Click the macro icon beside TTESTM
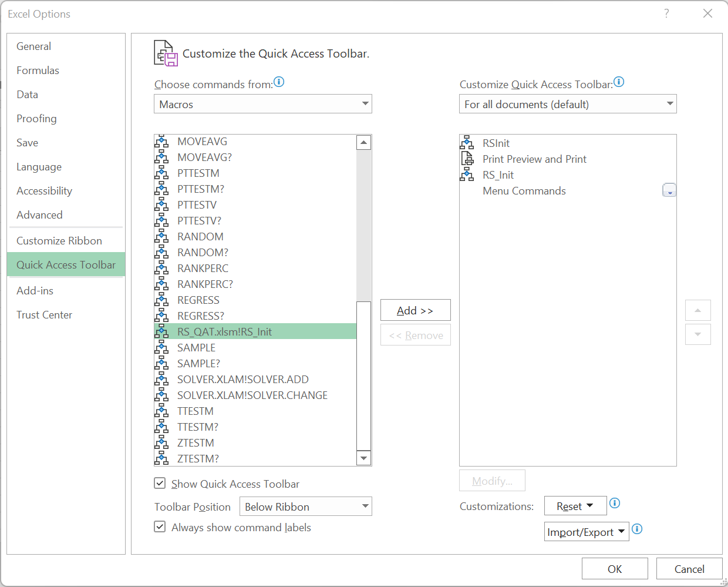Viewport: 728px width, 587px height. click(x=161, y=411)
